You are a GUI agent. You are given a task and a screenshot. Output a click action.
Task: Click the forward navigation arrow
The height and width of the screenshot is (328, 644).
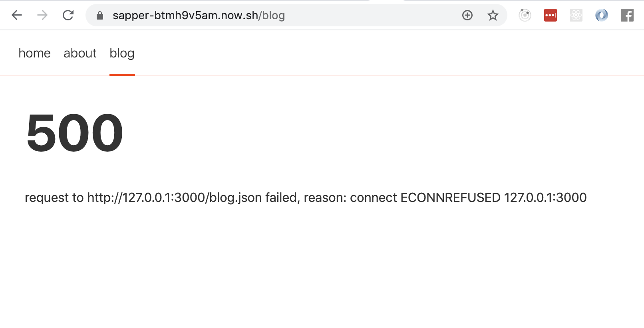[x=42, y=15]
